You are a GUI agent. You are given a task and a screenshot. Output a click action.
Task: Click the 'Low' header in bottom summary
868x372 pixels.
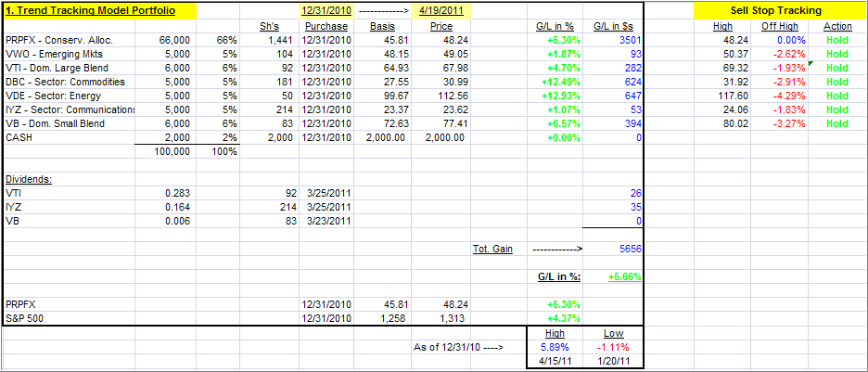pyautogui.click(x=613, y=334)
